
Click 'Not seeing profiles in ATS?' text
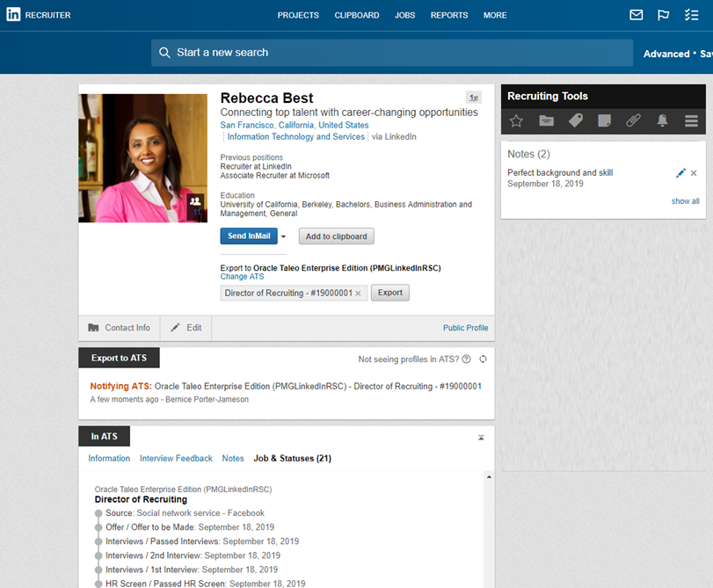click(409, 359)
